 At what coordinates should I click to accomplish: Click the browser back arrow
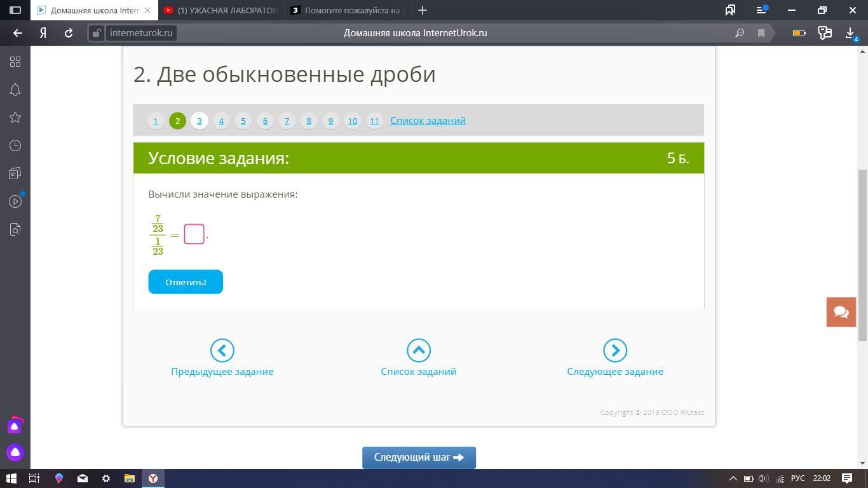click(x=18, y=33)
